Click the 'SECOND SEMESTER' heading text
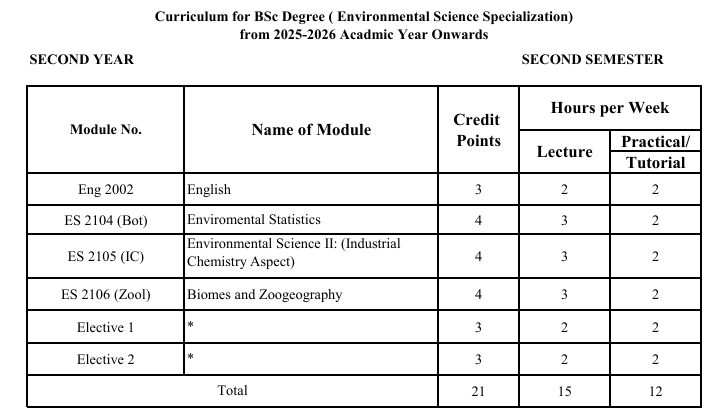The image size is (724, 415). coord(592,60)
